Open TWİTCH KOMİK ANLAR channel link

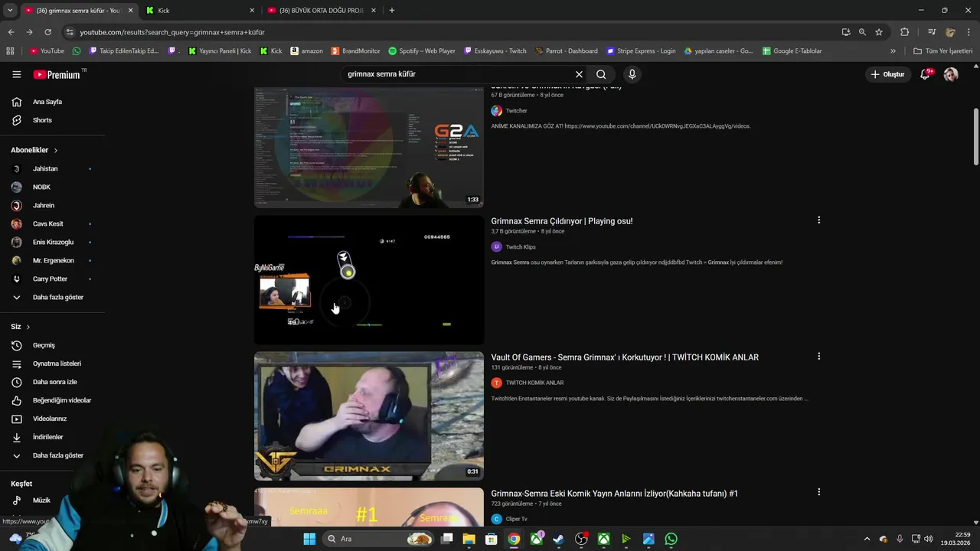pos(534,383)
